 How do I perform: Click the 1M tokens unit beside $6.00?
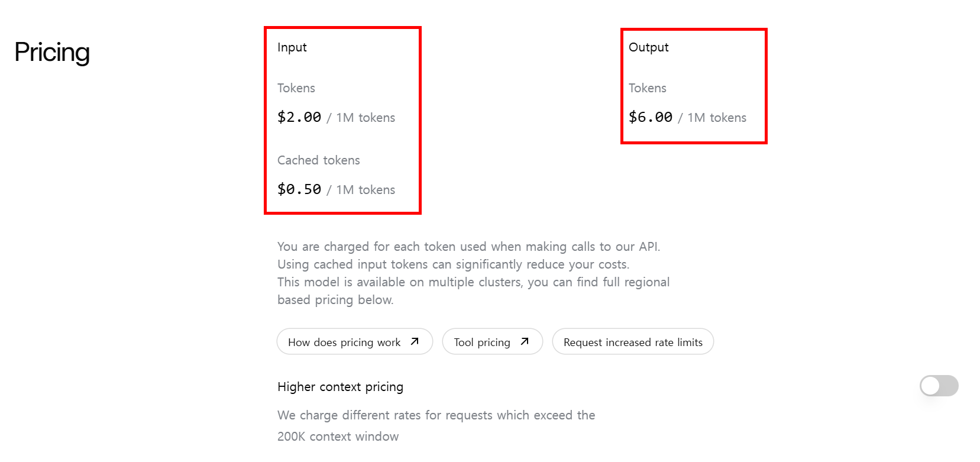(717, 118)
